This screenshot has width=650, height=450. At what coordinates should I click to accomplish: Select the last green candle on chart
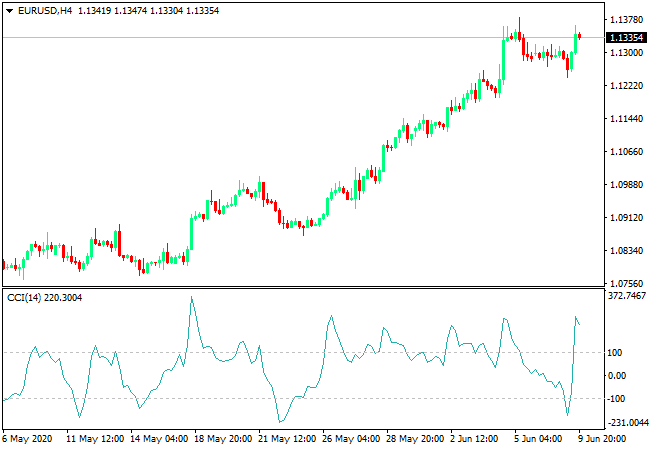[575, 44]
